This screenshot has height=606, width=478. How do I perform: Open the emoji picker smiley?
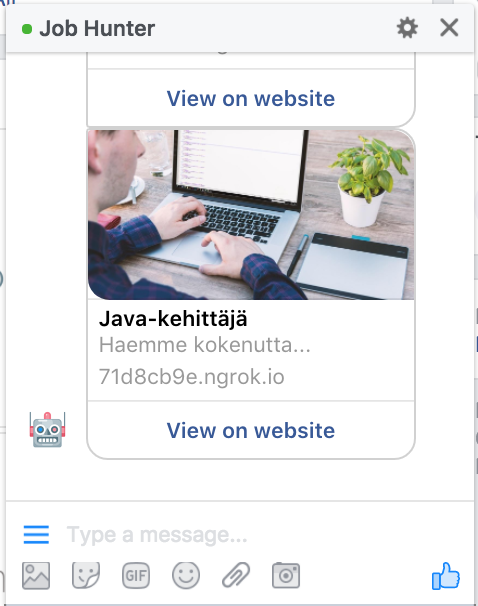pos(186,575)
